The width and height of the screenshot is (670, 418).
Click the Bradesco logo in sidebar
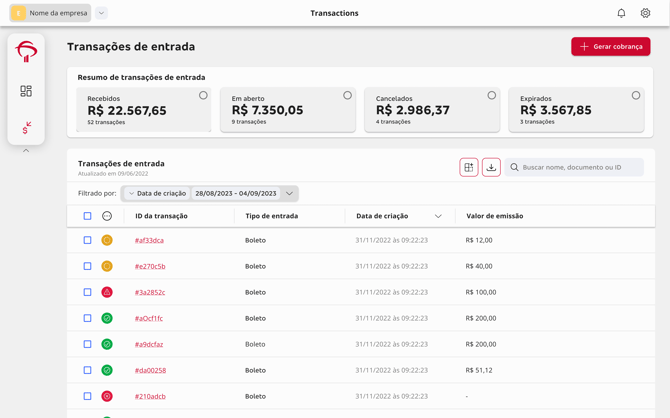[x=26, y=52]
